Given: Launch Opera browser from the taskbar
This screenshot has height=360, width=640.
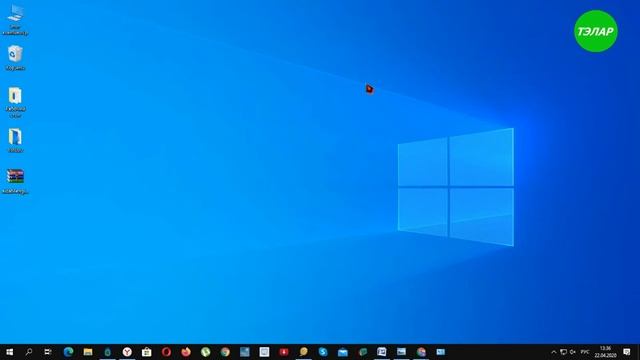Looking at the screenshot, I should (x=166, y=352).
